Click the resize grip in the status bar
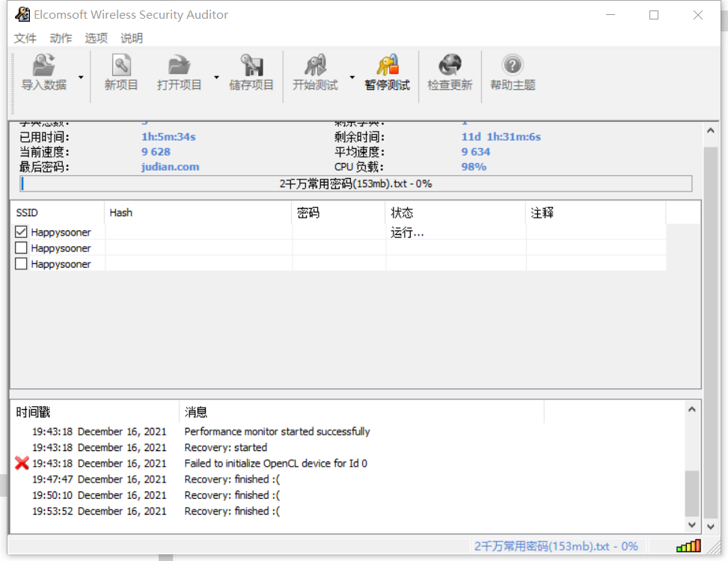Viewport: 728px width, 561px height. coord(713,547)
